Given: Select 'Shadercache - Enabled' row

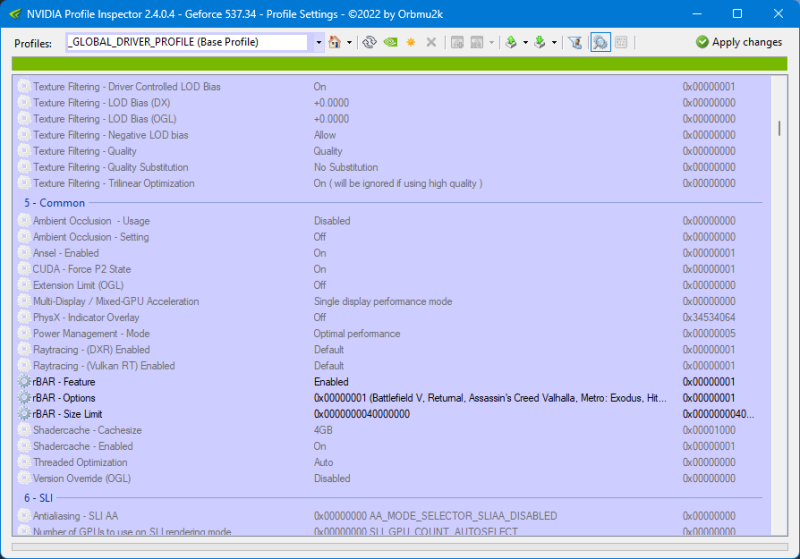Looking at the screenshot, I should pos(392,446).
